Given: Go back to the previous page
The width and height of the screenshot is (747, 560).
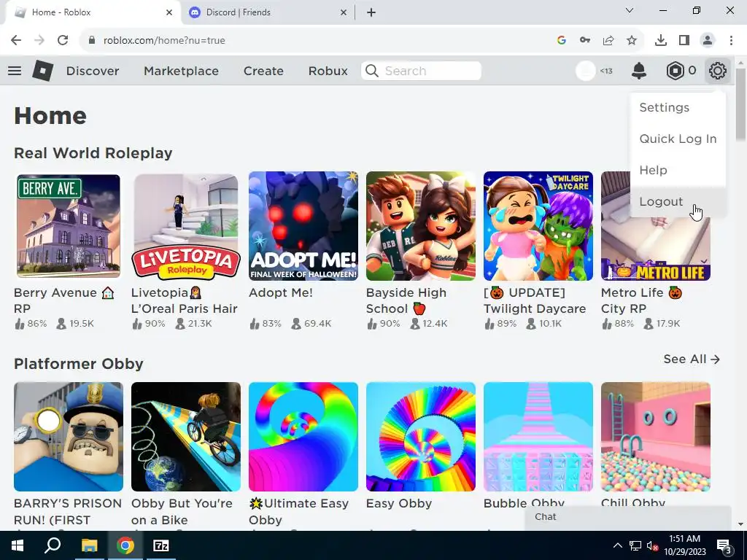Looking at the screenshot, I should coord(16,41).
